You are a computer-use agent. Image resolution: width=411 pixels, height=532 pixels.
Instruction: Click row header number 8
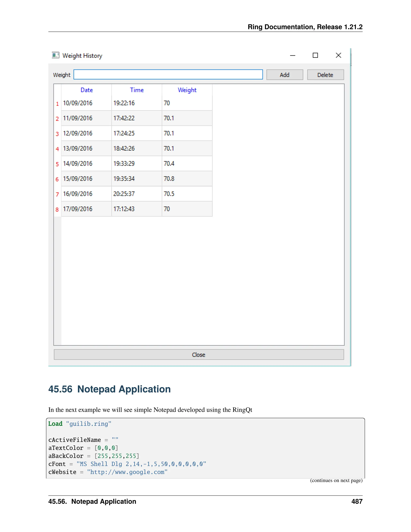pos(57,209)
